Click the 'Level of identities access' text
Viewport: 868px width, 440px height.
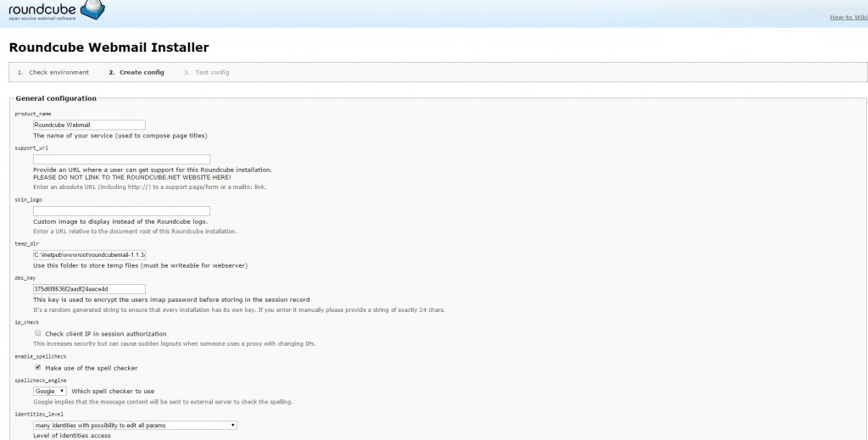[x=72, y=436]
